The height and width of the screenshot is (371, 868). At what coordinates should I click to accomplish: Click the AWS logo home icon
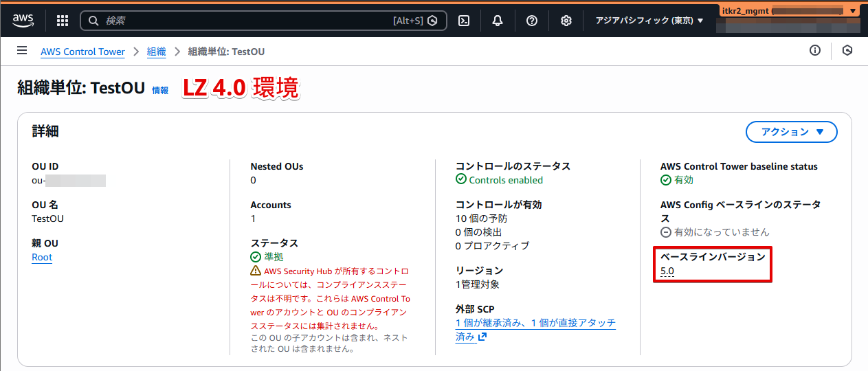[x=23, y=20]
